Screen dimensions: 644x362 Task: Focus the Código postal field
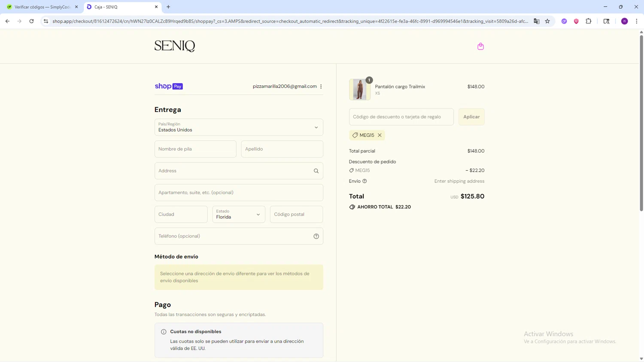[x=296, y=214]
